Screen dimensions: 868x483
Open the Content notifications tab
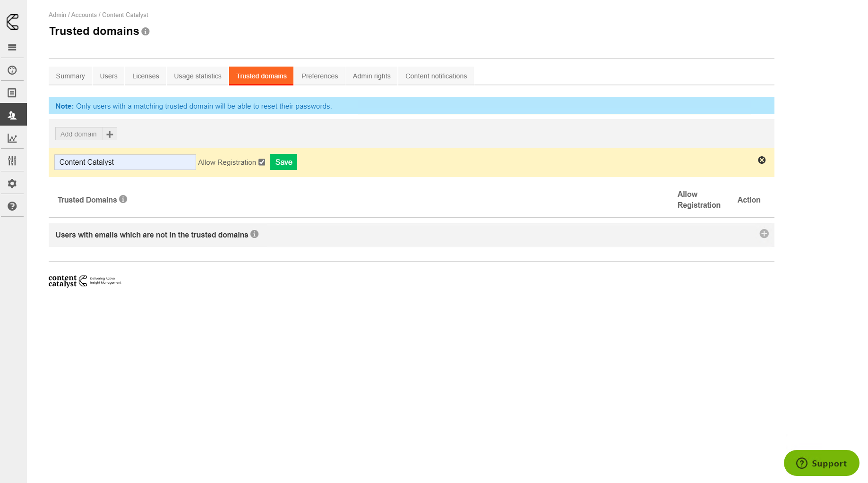pyautogui.click(x=436, y=76)
